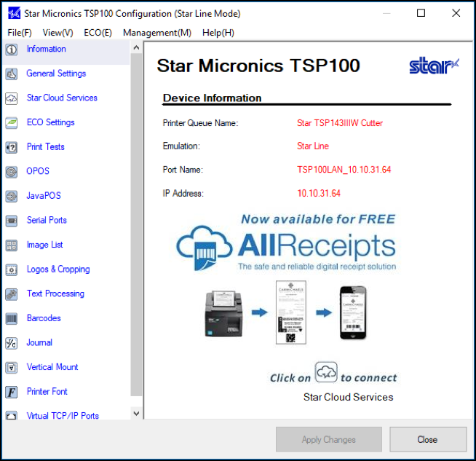Click the 'Star Line' emulation value
The width and height of the screenshot is (476, 461).
pyautogui.click(x=313, y=146)
